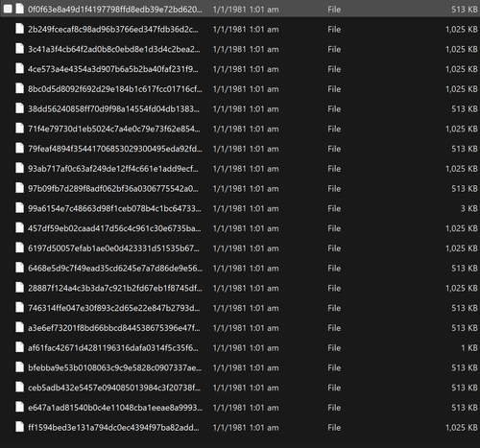Tick the checkbox beside file 0f0f63e8a49d1f41…
This screenshot has height=448, width=480.
pos(8,9)
